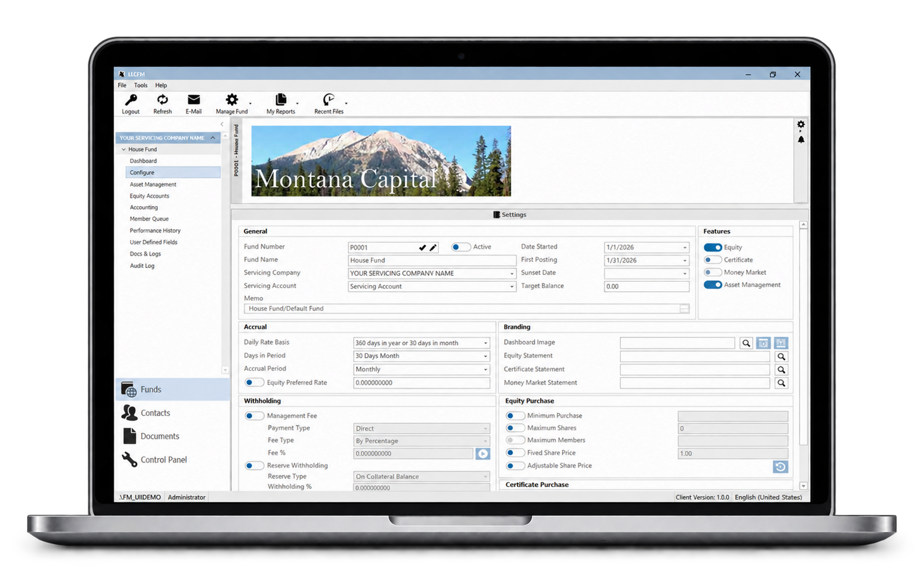This screenshot has width=924, height=569.
Task: Edit Fund Number with pencil icon
Action: [433, 247]
